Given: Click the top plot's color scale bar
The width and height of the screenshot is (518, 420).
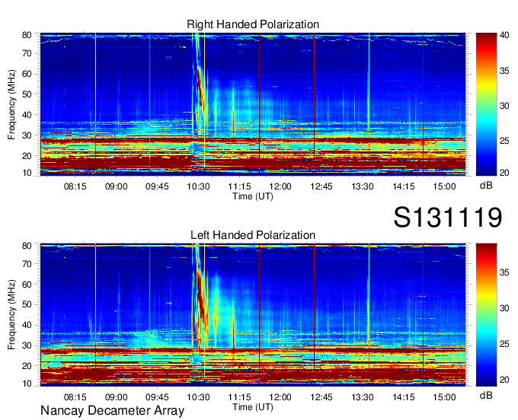Looking at the screenshot, I should coord(486,104).
